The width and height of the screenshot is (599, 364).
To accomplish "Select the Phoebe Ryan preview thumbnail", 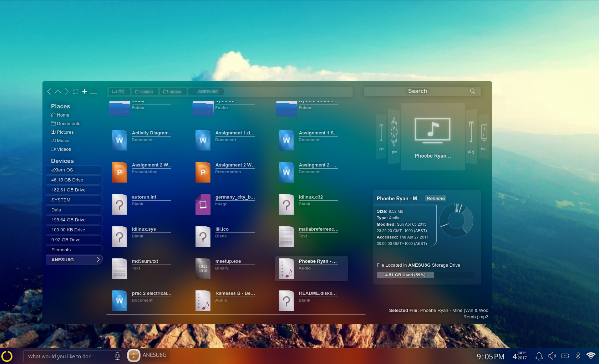I will point(433,137).
